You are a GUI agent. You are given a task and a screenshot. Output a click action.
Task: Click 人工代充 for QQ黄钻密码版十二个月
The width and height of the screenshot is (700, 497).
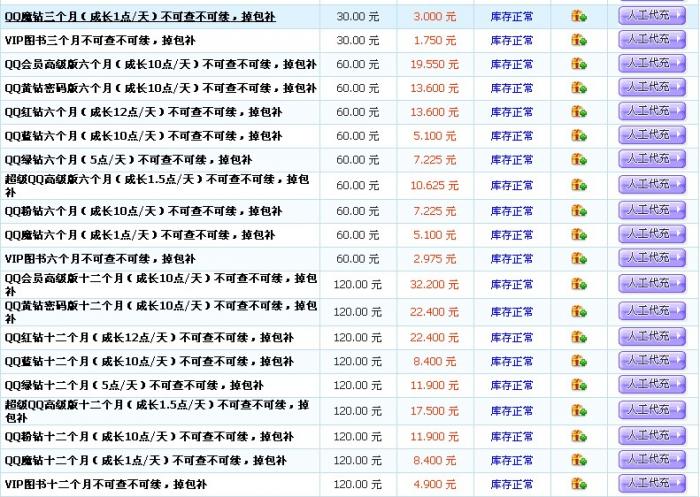[x=652, y=311]
